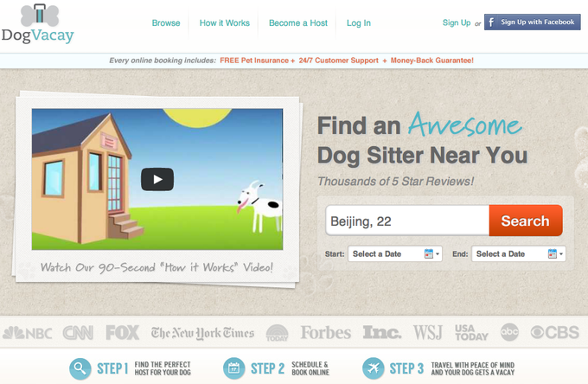Screen dimensions: 588x384
Task: Click the Step 2 calendar icon
Action: 233,368
